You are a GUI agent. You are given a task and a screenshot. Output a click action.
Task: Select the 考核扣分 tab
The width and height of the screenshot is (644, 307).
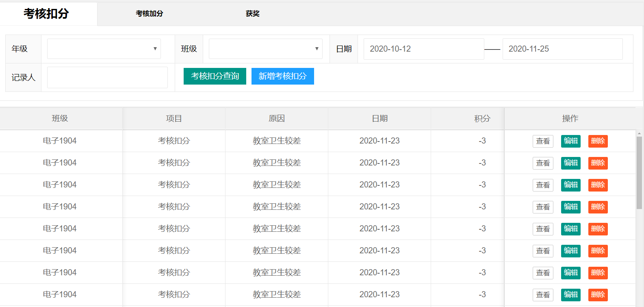46,13
